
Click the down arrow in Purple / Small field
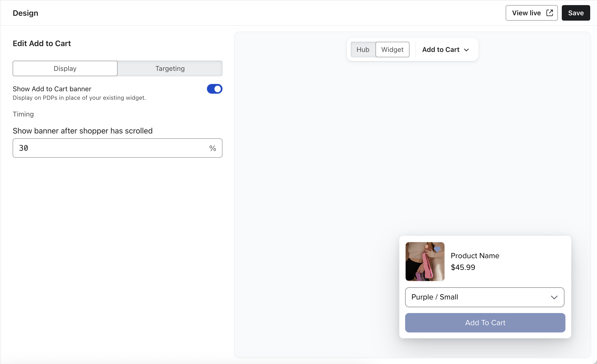(x=554, y=297)
